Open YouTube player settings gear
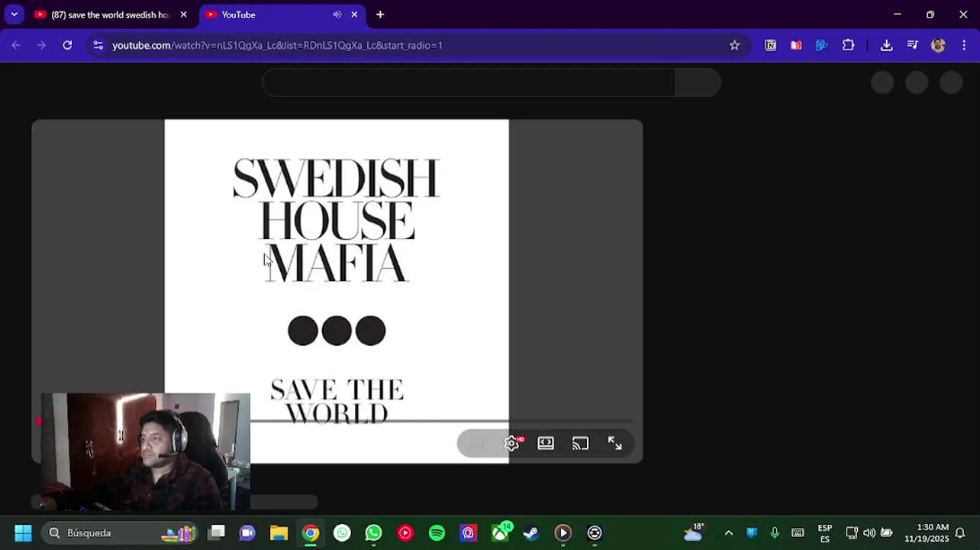 tap(512, 444)
